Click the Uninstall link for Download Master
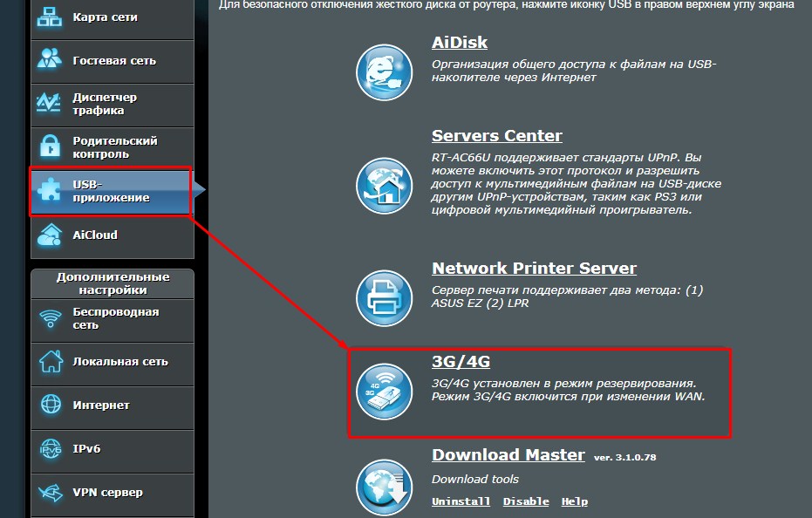The height and width of the screenshot is (518, 812). 461,501
